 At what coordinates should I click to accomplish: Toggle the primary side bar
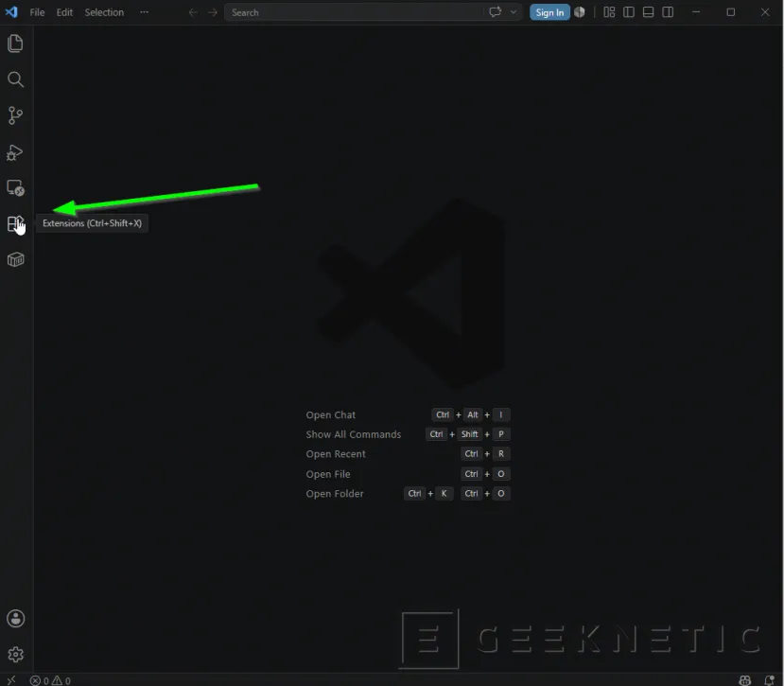629,12
